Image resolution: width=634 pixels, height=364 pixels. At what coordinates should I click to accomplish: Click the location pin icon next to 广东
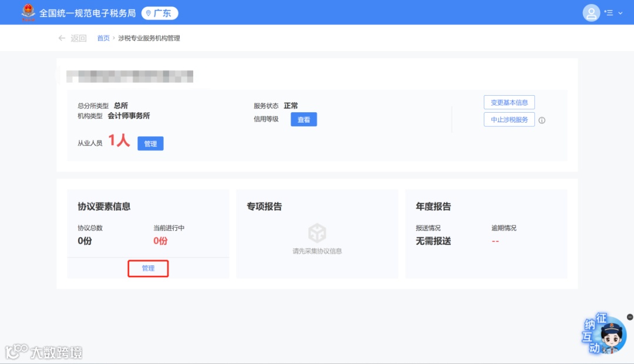click(147, 12)
